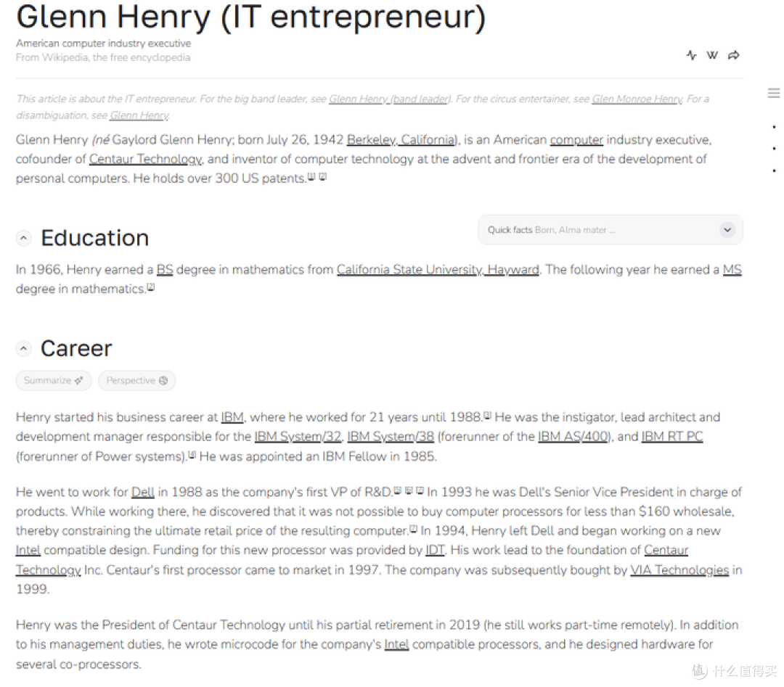Collapse the Career section

[23, 348]
